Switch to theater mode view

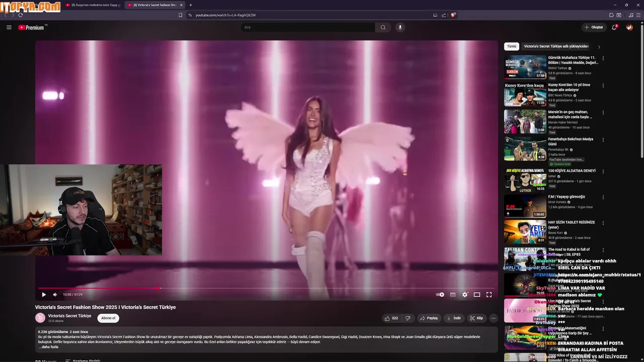(x=477, y=295)
